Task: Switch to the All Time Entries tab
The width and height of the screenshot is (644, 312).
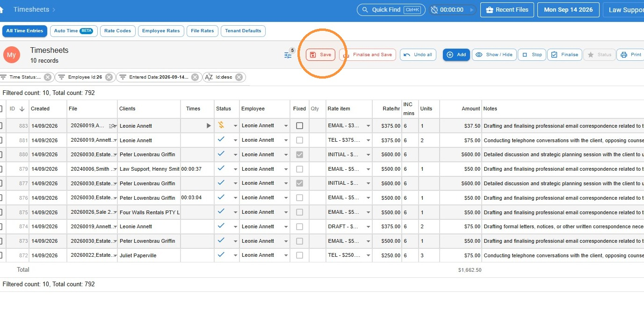Action: click(x=25, y=31)
